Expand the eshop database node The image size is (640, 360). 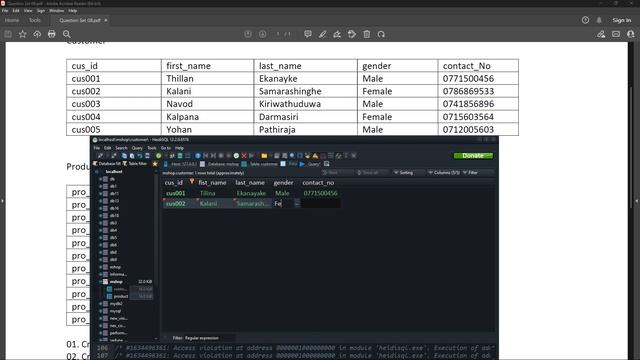(100, 267)
